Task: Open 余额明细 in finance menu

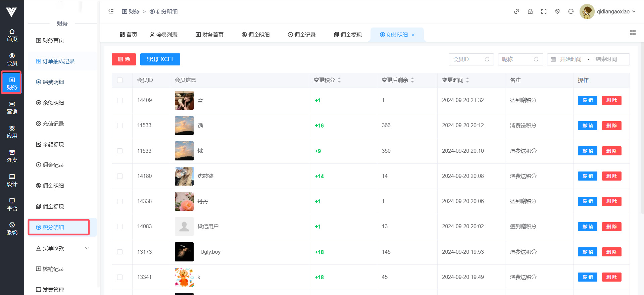Action: click(x=53, y=103)
